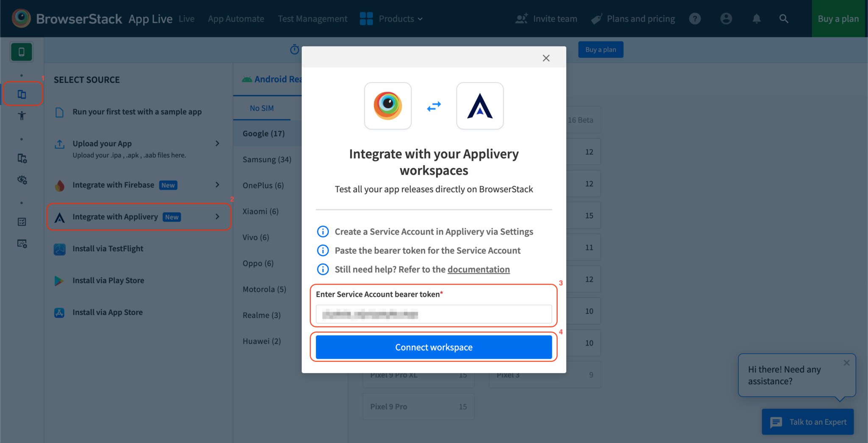Open the accessibility testing icon in sidebar

coord(21,115)
